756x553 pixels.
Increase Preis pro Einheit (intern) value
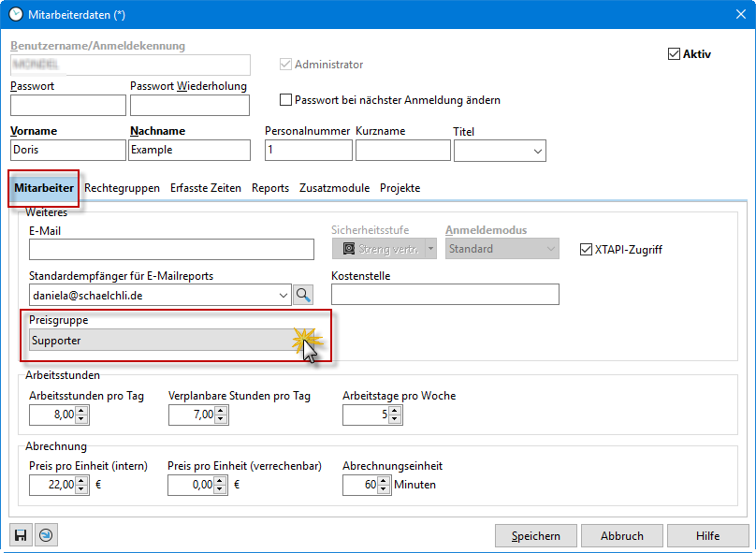pyautogui.click(x=81, y=480)
